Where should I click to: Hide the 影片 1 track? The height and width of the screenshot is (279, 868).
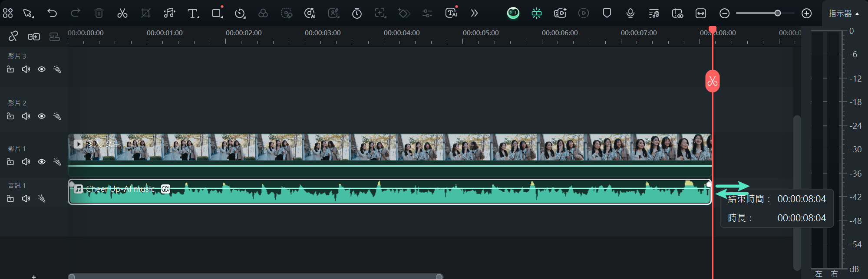coord(42,161)
